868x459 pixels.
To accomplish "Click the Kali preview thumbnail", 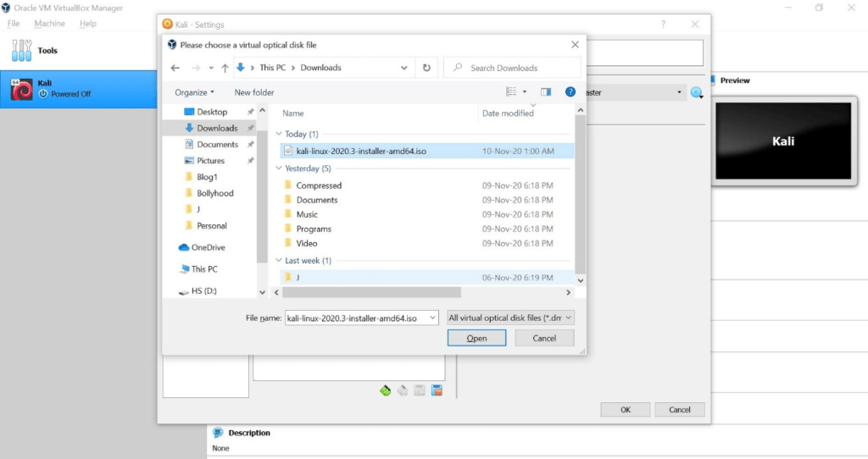I will click(x=783, y=141).
